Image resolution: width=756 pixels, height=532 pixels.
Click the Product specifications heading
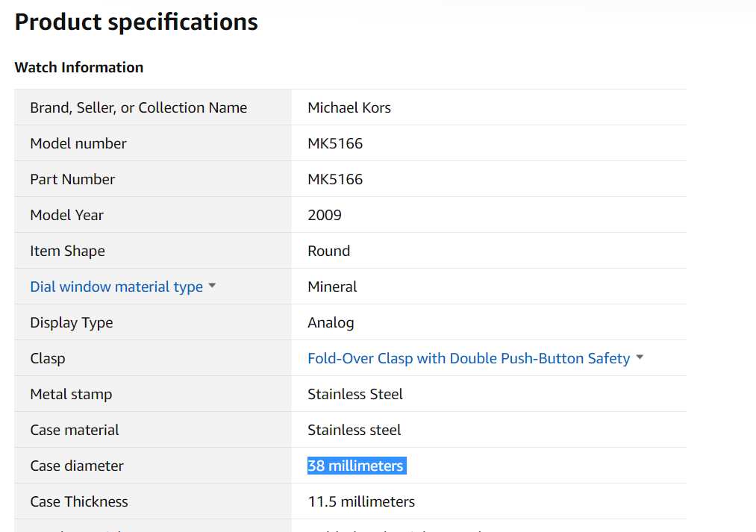[137, 22]
